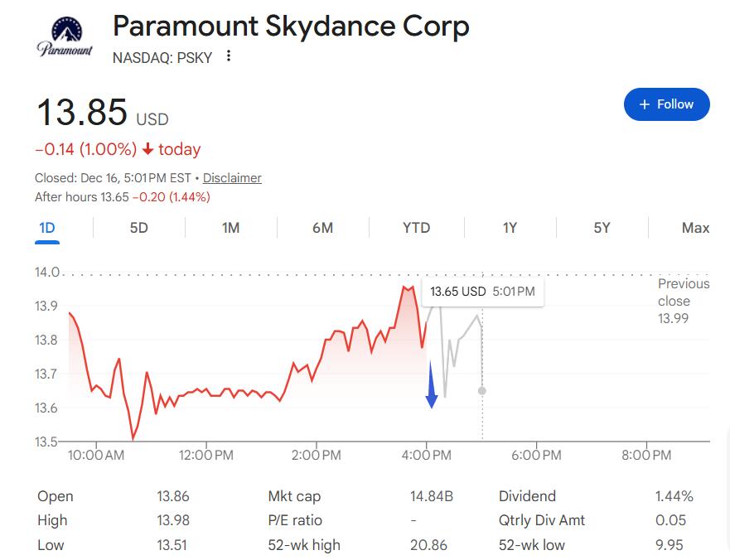730x560 pixels.
Task: Open the three-dot more options menu
Action: click(x=229, y=56)
